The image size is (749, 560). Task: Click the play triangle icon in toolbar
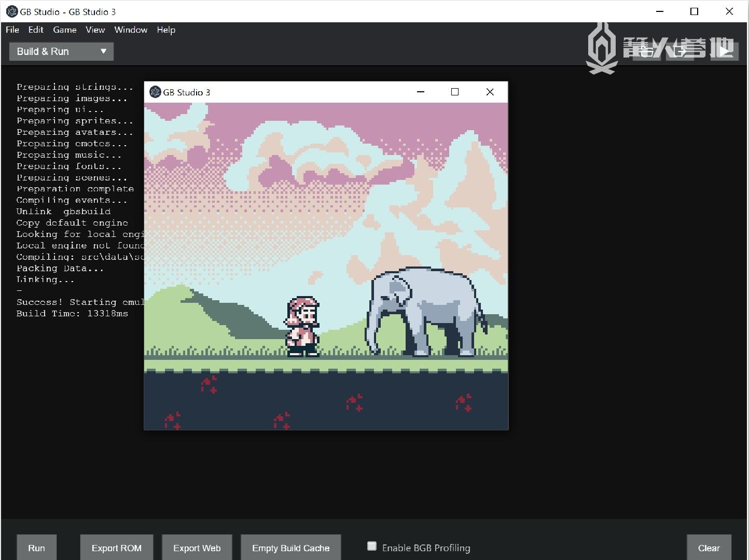724,51
